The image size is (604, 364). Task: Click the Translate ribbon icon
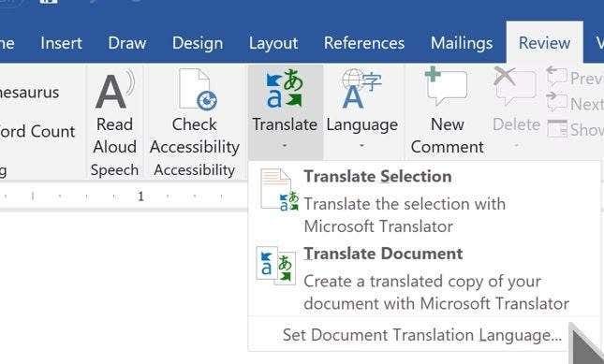click(x=285, y=88)
